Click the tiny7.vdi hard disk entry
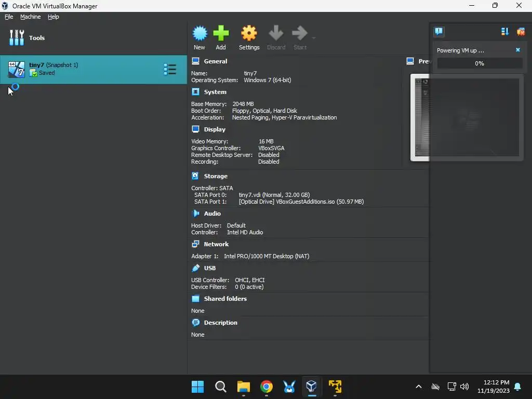Viewport: 532px width, 399px height. 274,195
